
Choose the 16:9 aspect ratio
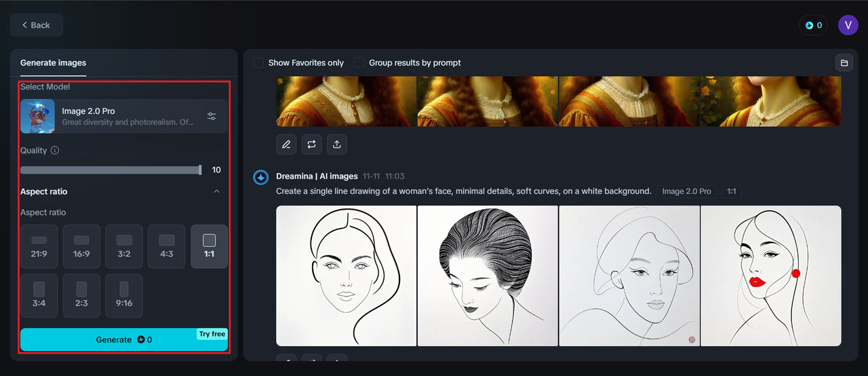(81, 246)
